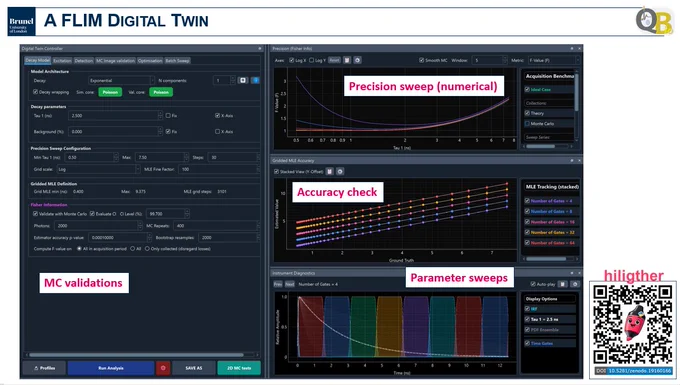The height and width of the screenshot is (385, 680).
Task: Float the Digital Twin Controller panel icon
Action: (260, 49)
